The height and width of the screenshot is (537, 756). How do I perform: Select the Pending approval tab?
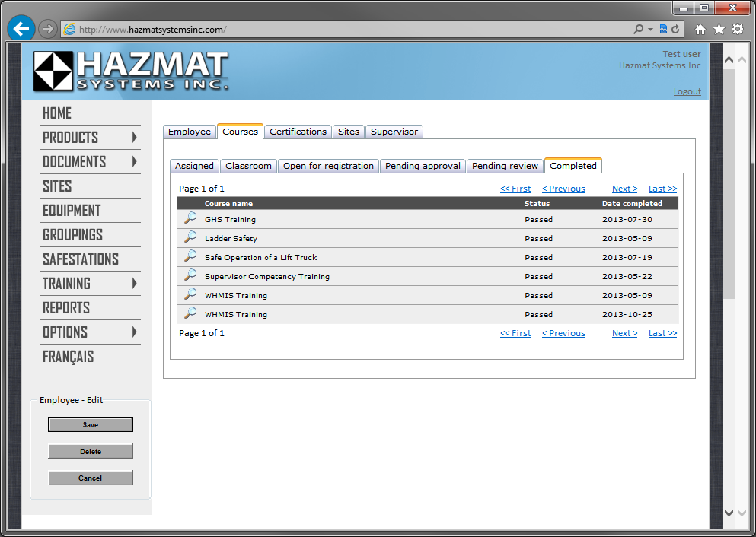click(423, 166)
